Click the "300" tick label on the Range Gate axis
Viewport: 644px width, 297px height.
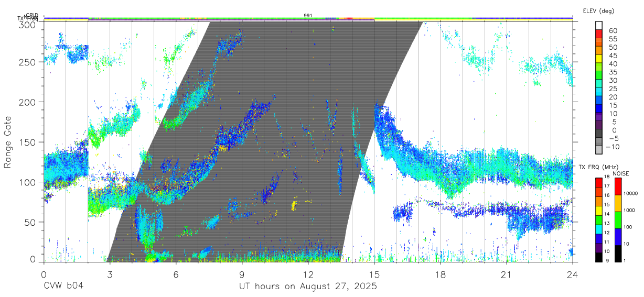pos(28,25)
